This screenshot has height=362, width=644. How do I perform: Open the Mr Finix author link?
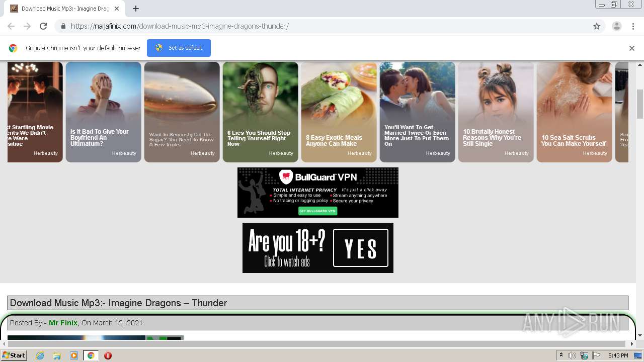click(63, 323)
